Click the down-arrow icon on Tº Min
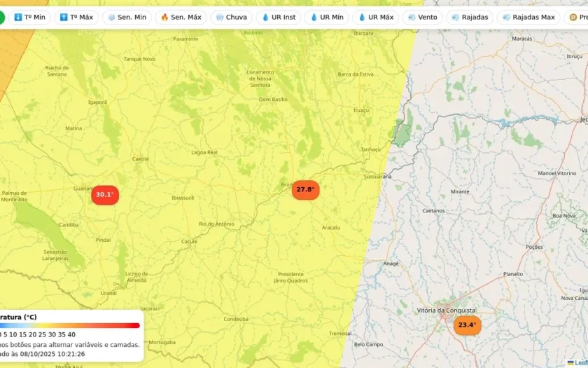The width and height of the screenshot is (588, 368). 18,18
